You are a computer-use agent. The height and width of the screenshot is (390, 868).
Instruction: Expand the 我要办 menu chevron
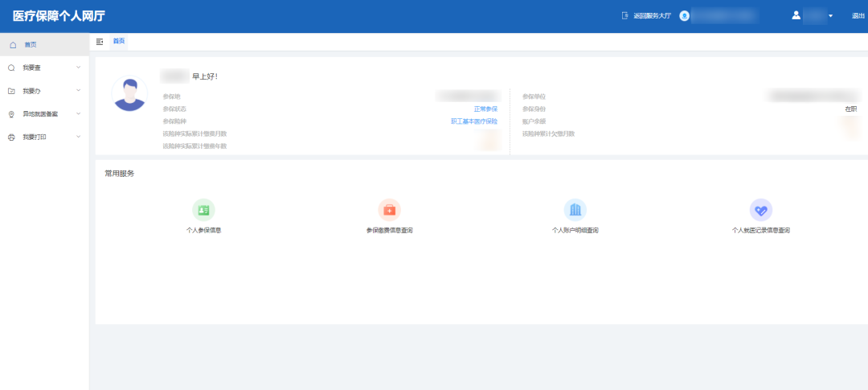click(78, 90)
